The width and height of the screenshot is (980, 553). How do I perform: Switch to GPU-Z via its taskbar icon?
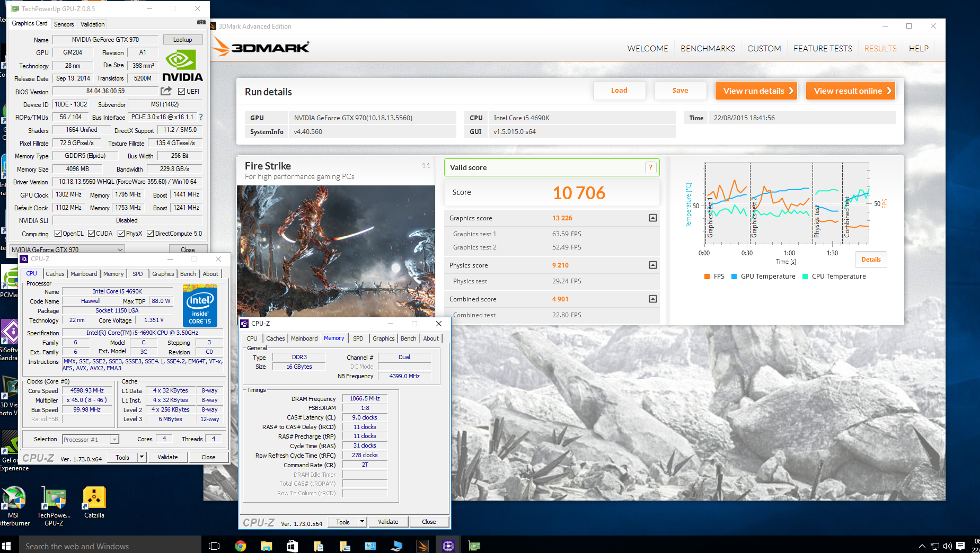474,546
